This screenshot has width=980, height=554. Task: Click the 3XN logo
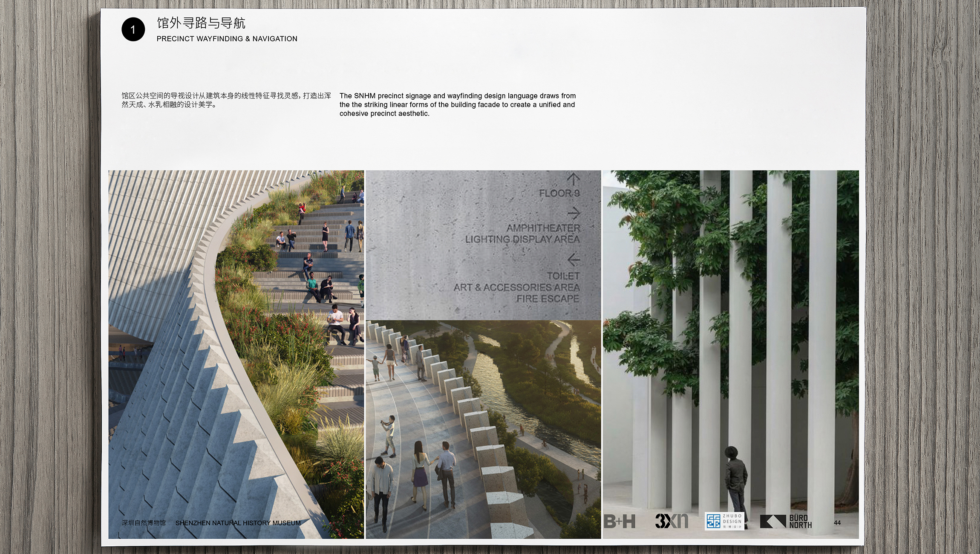click(x=671, y=521)
